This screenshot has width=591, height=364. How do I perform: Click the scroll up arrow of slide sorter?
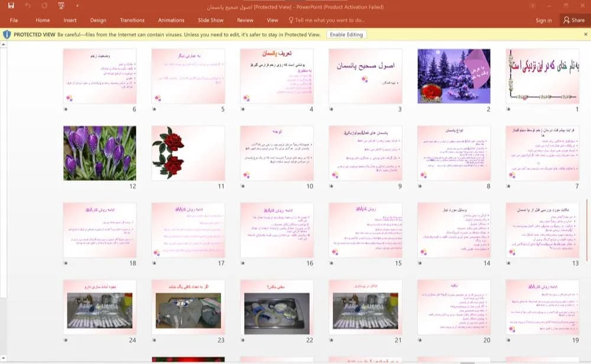3,44
